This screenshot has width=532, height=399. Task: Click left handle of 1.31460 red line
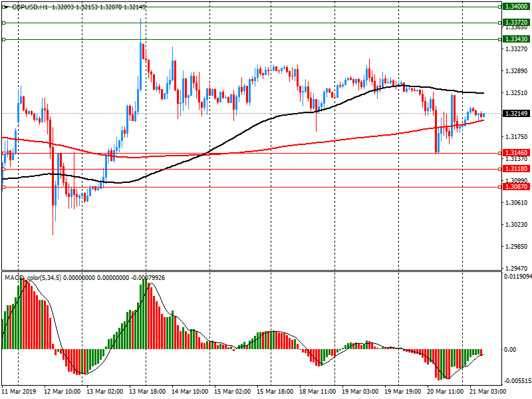[3, 153]
